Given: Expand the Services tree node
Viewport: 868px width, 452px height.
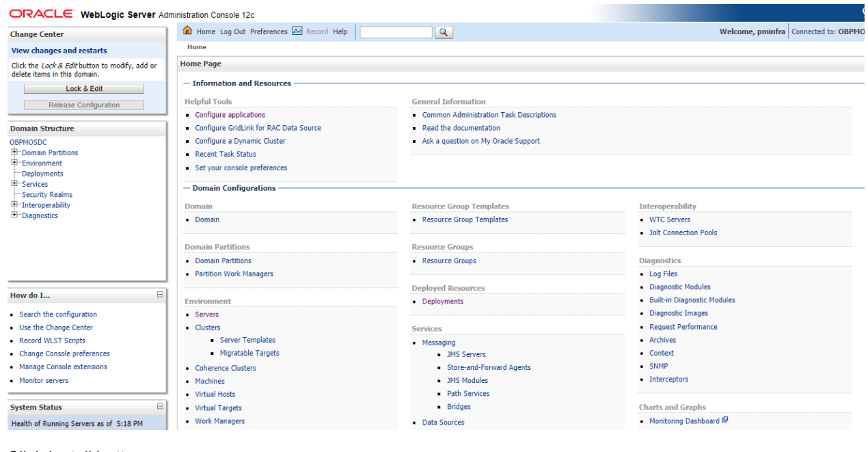Looking at the screenshot, I should (x=14, y=183).
